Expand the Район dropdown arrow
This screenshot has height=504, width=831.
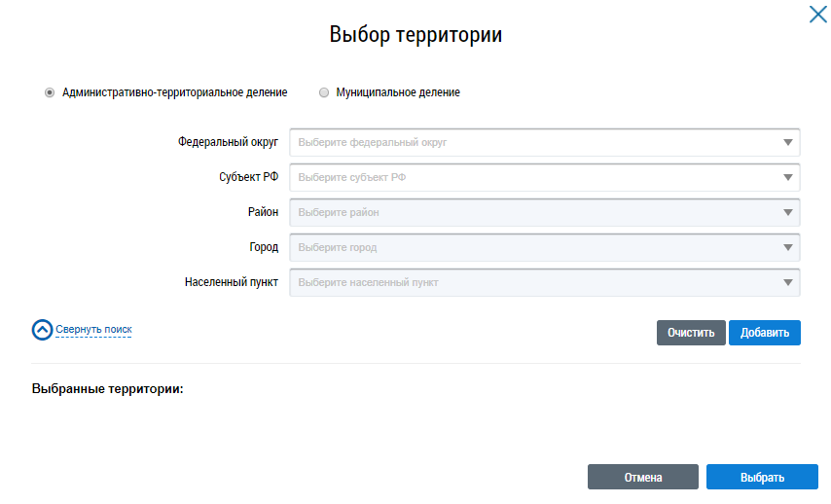pos(788,213)
